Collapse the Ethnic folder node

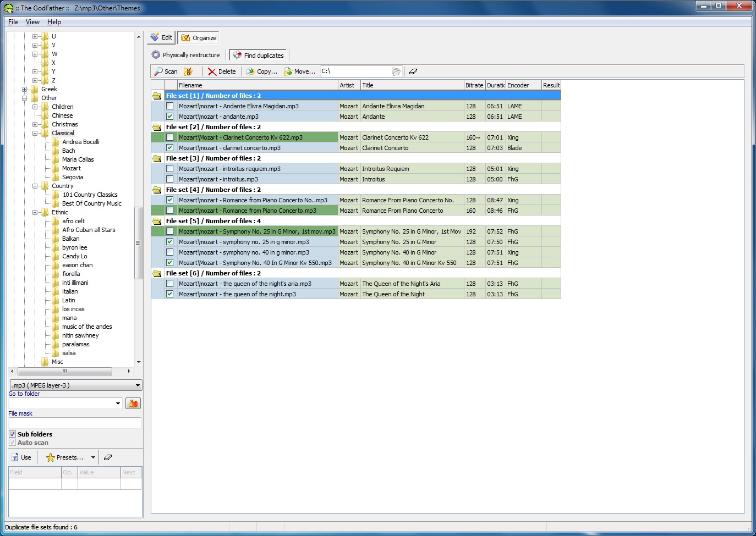tap(35, 212)
